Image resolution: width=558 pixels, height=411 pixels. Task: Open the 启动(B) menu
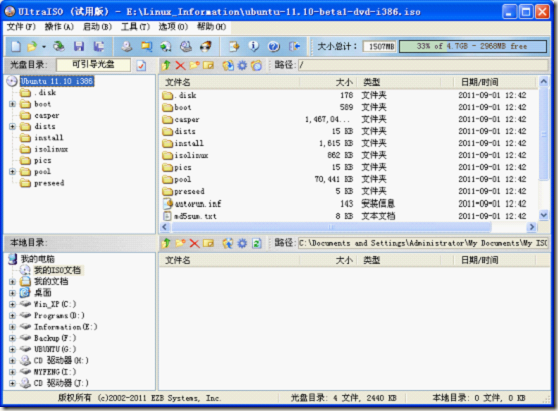point(97,27)
